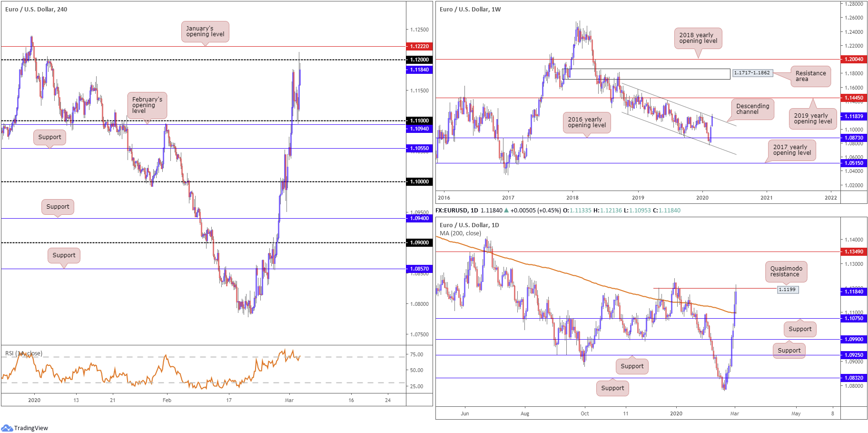Viewport: 868px width, 433px height.
Task: Click the 'RSI (14, close)' indicator label
Action: (x=24, y=353)
